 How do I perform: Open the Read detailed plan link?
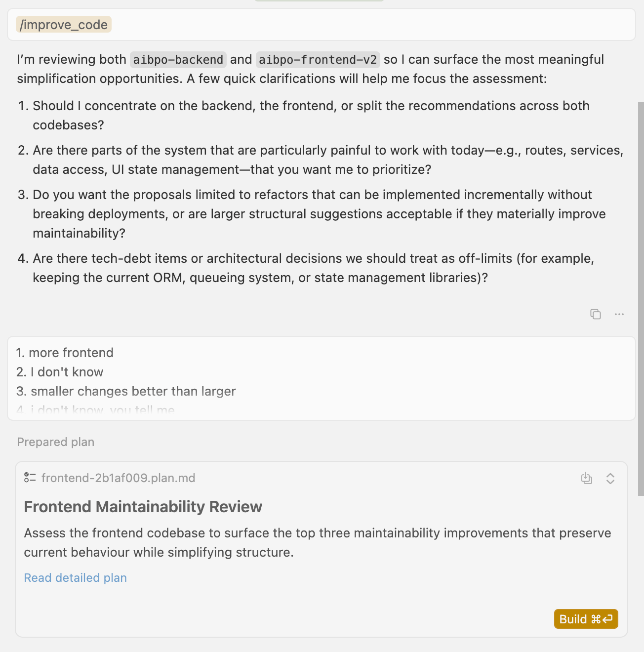(75, 578)
